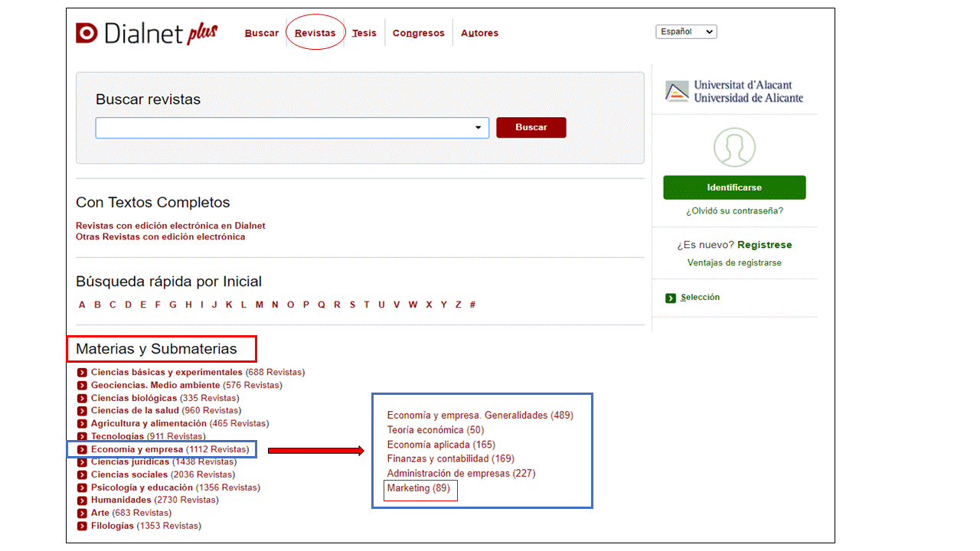This screenshot has height=551, width=980.
Task: Click the green Identificarse button
Action: coord(734,187)
